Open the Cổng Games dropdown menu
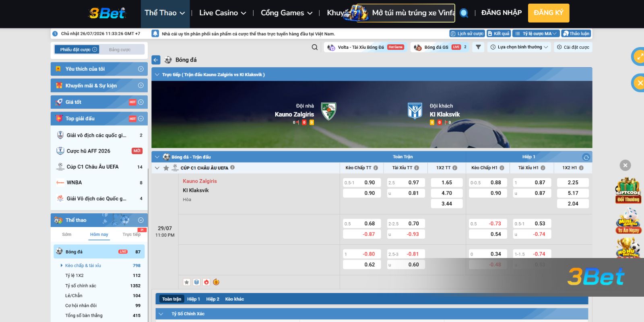Screen dimensions: 644x322 287,13
